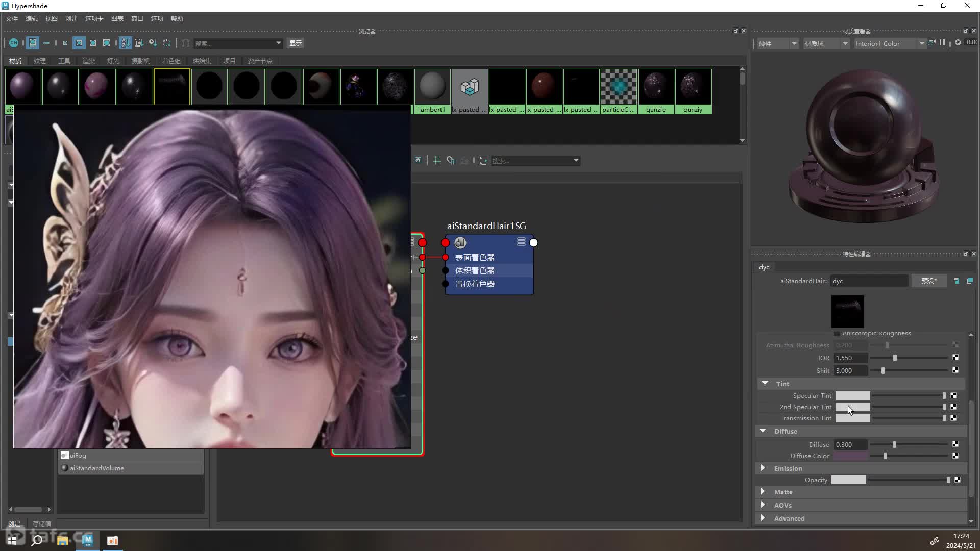Viewport: 980px width, 551px height.
Task: Click the 显示 button
Action: pos(296,43)
